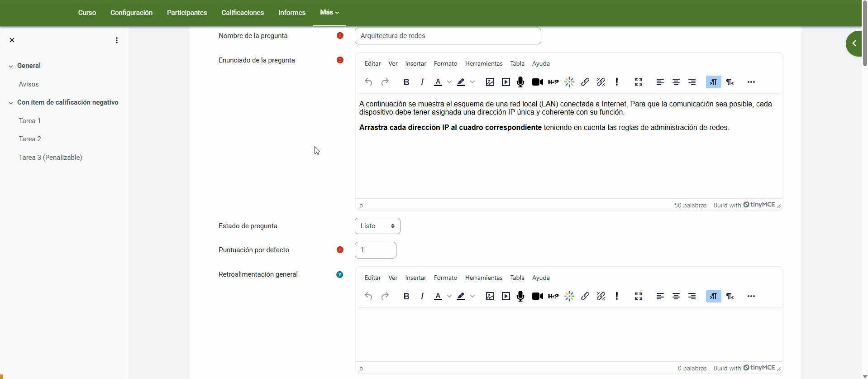Go to the Curso tab

click(87, 13)
